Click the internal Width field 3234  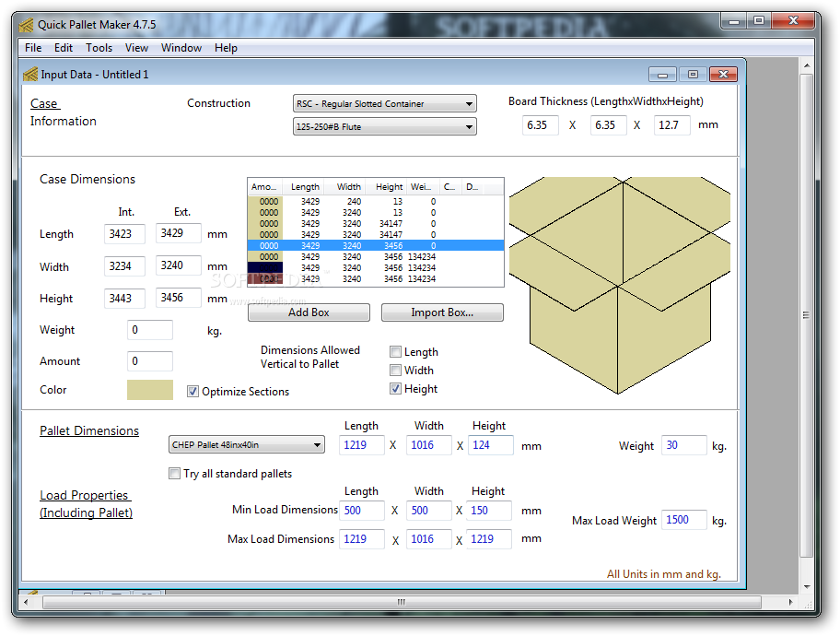124,266
